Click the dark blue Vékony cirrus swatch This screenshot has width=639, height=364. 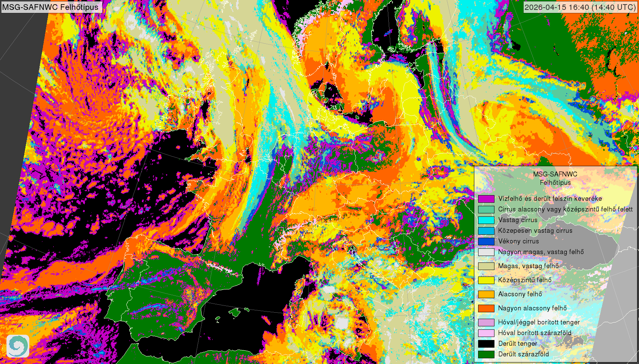(486, 242)
